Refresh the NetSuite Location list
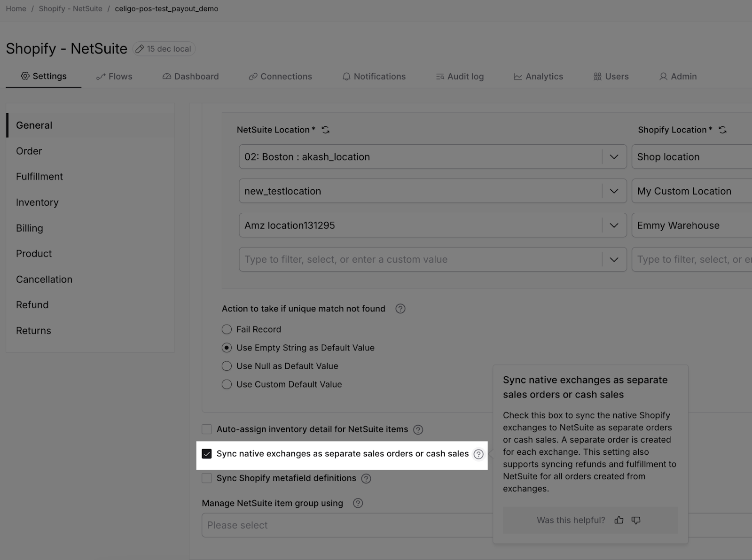This screenshot has height=560, width=752. [325, 130]
